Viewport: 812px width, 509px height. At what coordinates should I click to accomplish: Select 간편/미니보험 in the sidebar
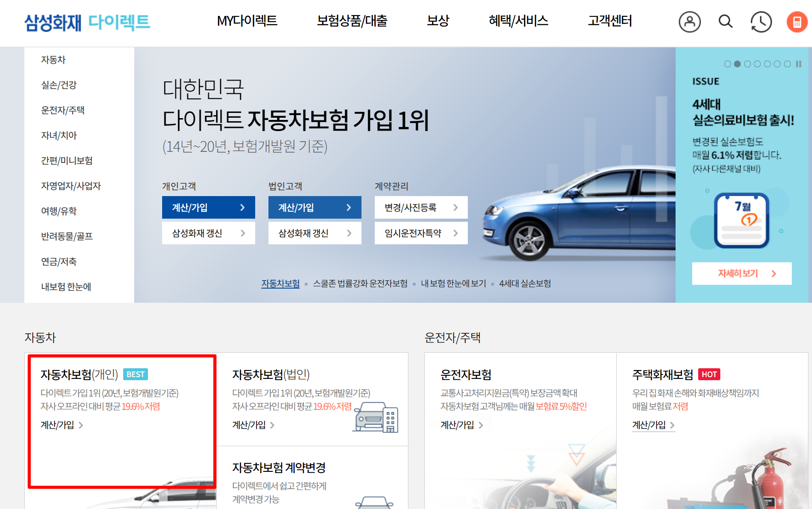coord(67,161)
